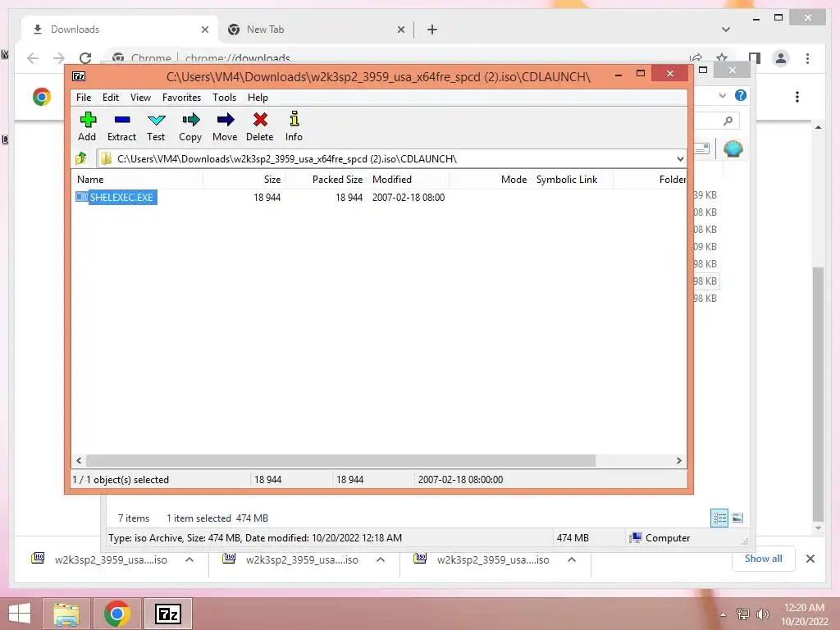Expand third downloaded iso options chevron

tap(572, 559)
